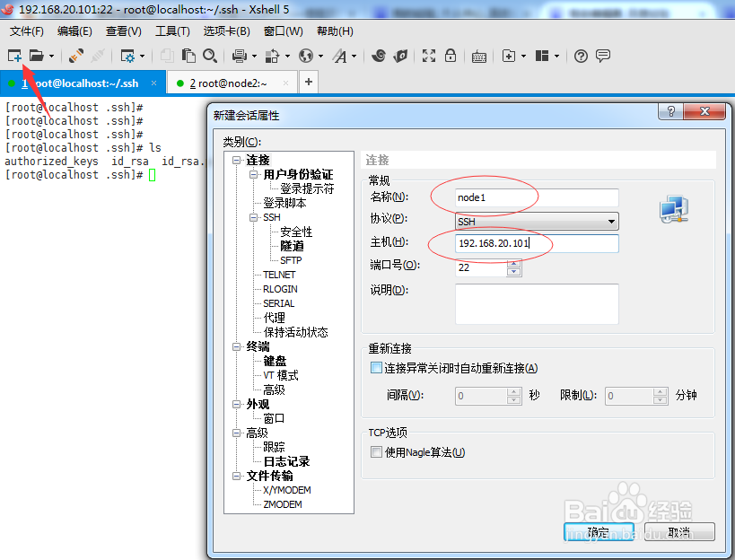Screen dimensions: 735x560
Task: Collapse the 连接 tree node
Action: pos(237,161)
